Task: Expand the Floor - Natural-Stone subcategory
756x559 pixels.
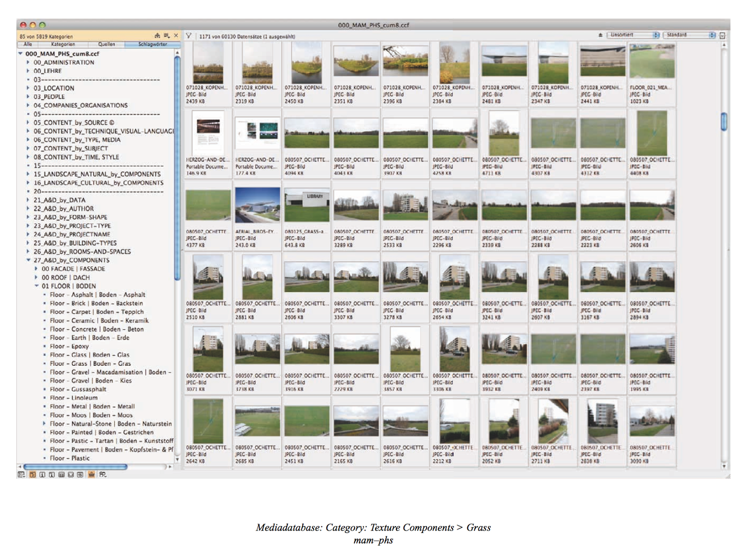Action: 44,424
